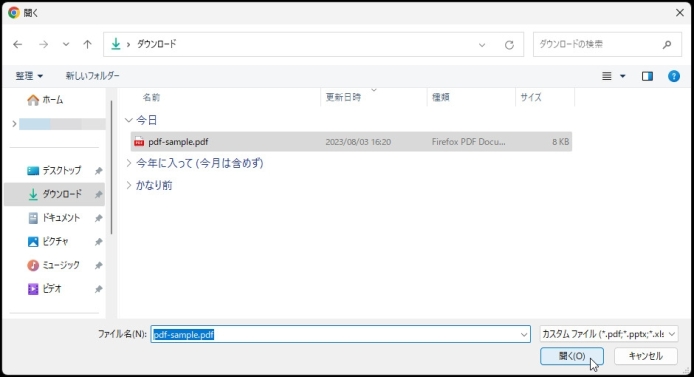Expand the address bar history dropdown
This screenshot has width=694, height=377.
pyautogui.click(x=482, y=45)
